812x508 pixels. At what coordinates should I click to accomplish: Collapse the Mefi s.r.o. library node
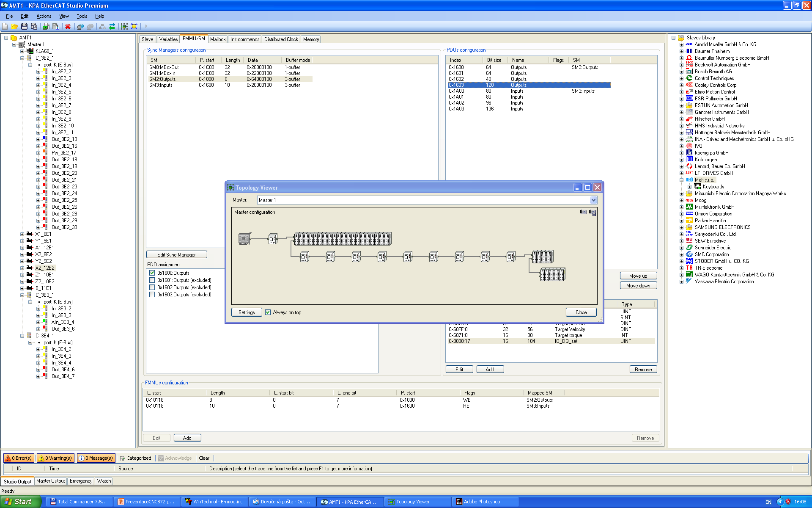coord(681,180)
